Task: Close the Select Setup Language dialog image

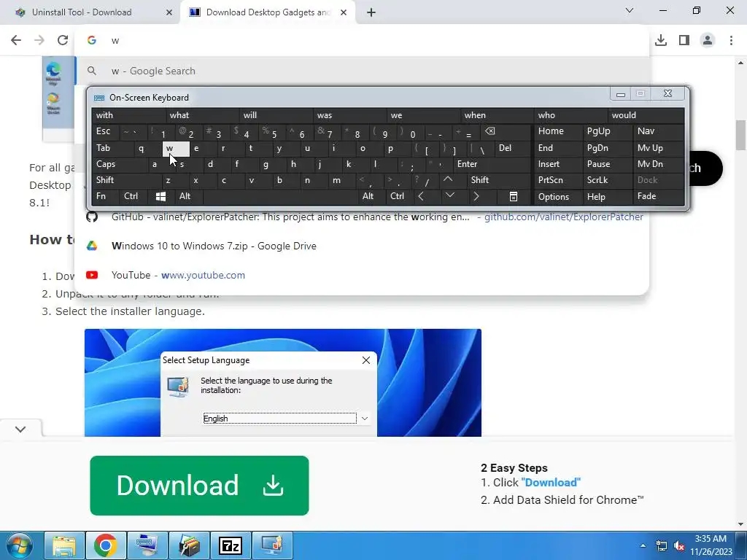Action: pos(366,360)
